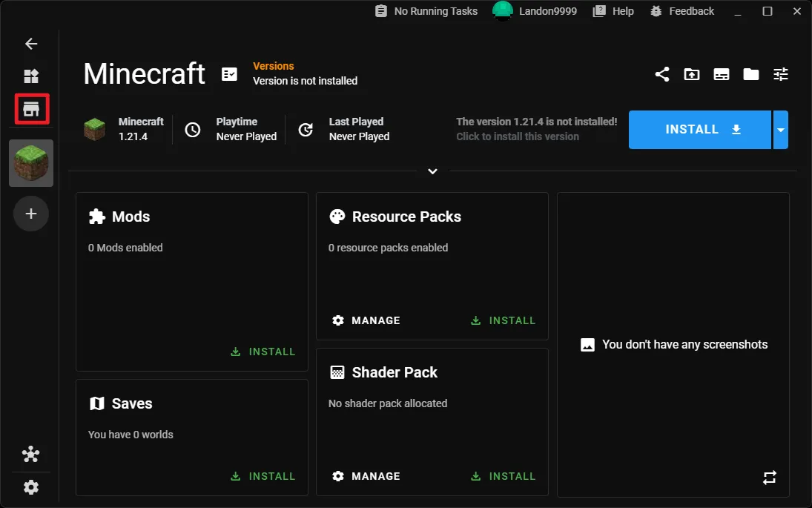
Task: Toggle the swap arrows icon in screenshots panel
Action: coord(770,477)
